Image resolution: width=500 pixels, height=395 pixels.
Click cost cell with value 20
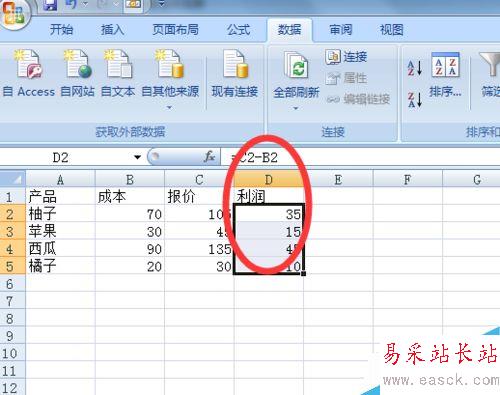[130, 266]
